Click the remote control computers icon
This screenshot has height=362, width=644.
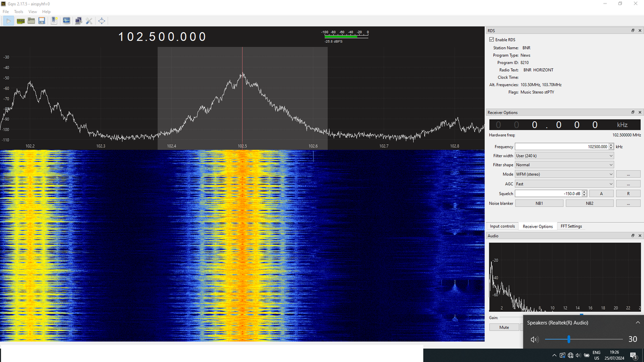pyautogui.click(x=78, y=21)
